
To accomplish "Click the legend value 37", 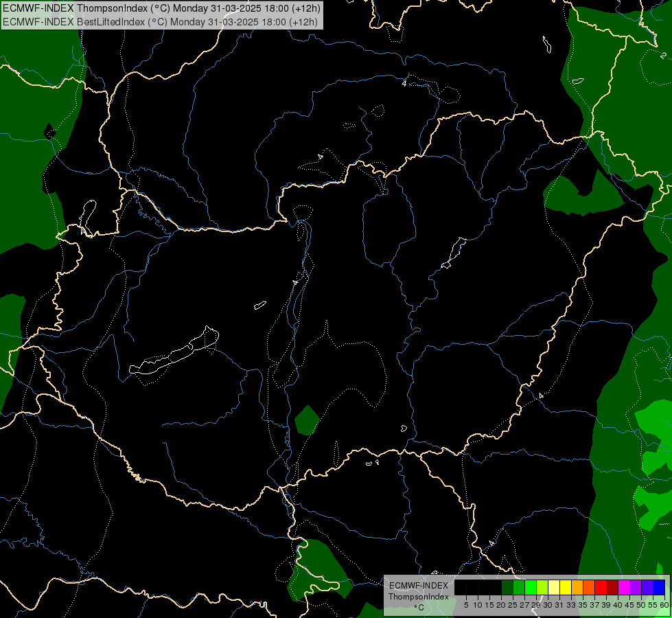I will (595, 605).
